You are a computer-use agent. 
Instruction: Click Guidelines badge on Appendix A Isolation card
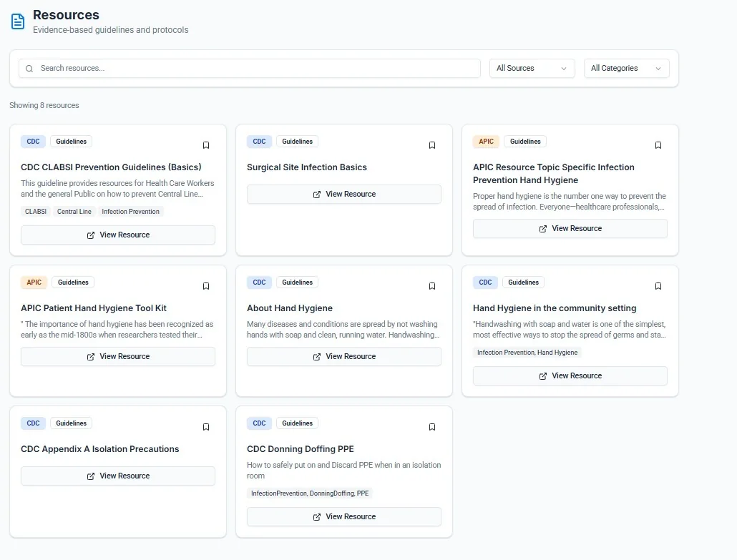pyautogui.click(x=72, y=423)
